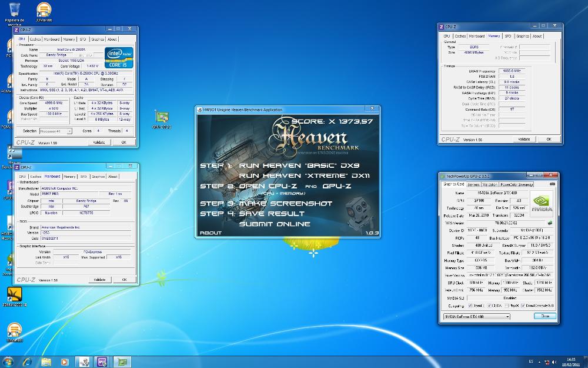This screenshot has height=368, width=588.
Task: Run Heaven "Basic" DX9 benchmark
Action: click(x=299, y=165)
